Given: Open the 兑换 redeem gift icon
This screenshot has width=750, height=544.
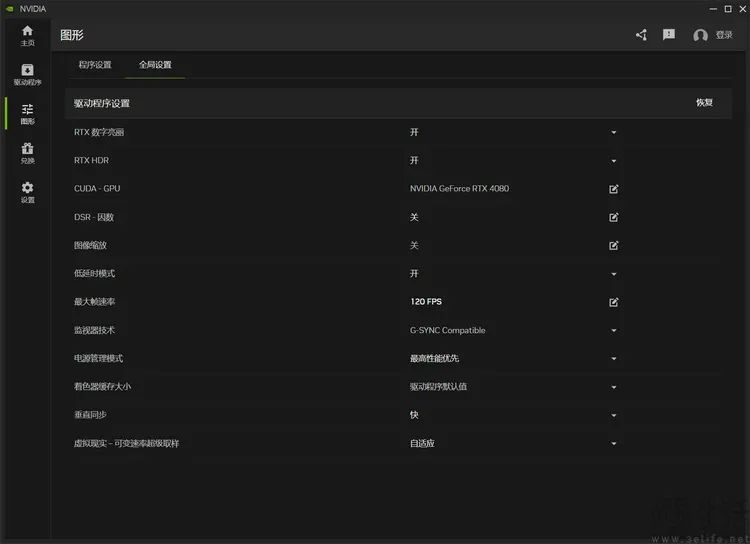Looking at the screenshot, I should coord(27,150).
